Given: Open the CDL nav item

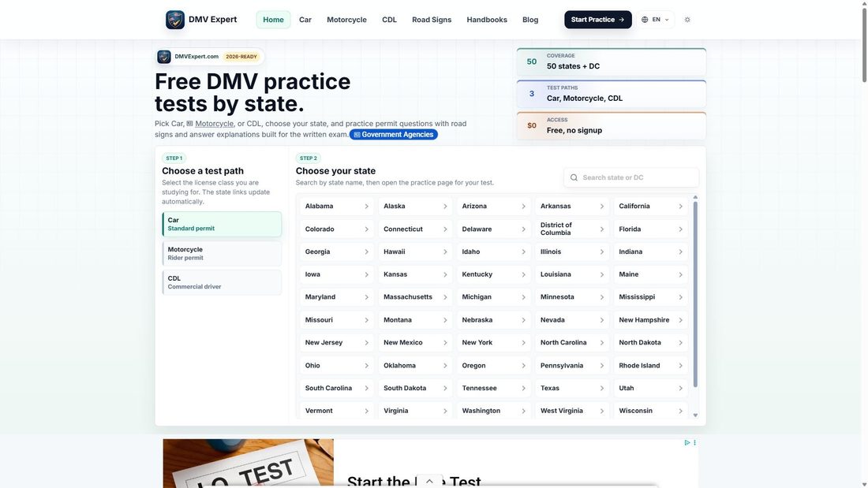Looking at the screenshot, I should (389, 20).
